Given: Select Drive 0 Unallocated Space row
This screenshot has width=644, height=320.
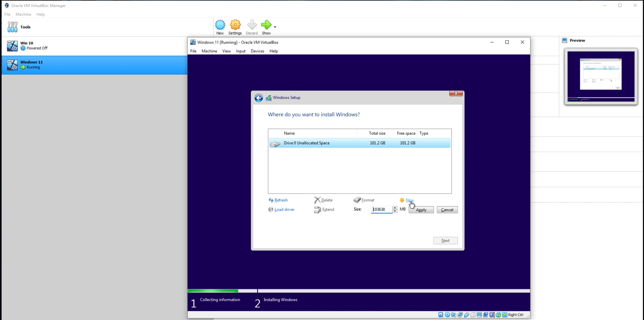Looking at the screenshot, I should 360,143.
